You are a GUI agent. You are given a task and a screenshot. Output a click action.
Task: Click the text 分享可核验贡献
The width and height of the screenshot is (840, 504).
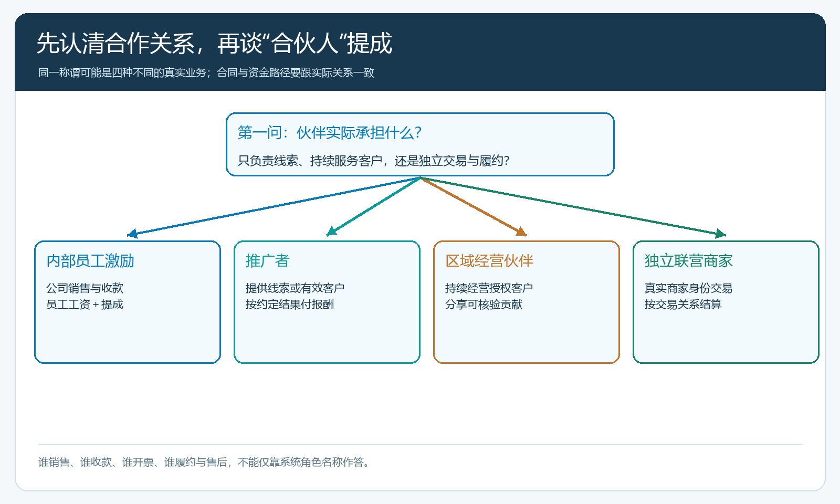(x=484, y=304)
